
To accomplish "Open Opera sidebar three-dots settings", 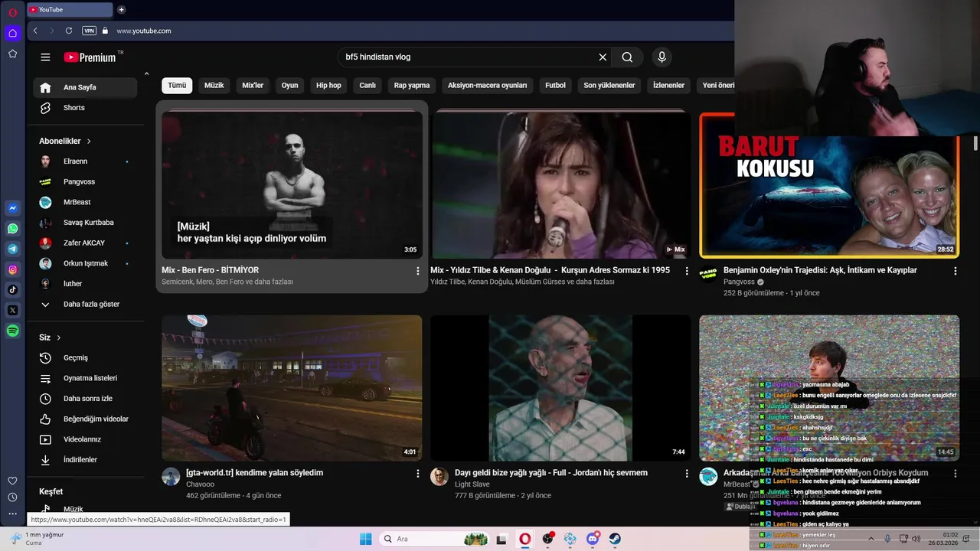I will [x=12, y=514].
